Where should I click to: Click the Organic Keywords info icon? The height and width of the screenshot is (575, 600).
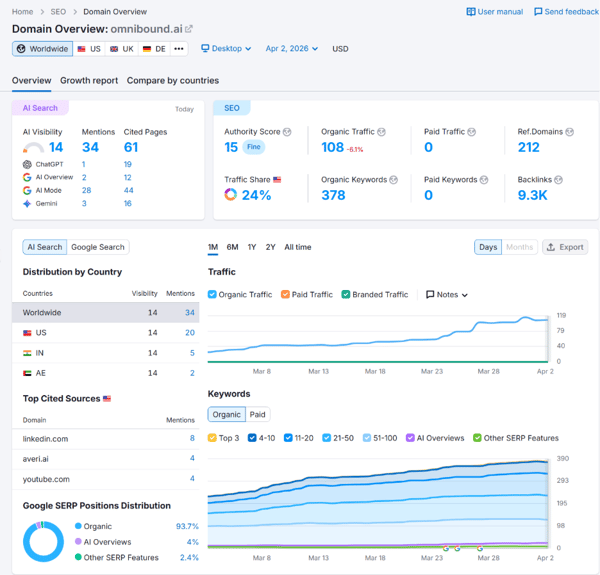393,180
